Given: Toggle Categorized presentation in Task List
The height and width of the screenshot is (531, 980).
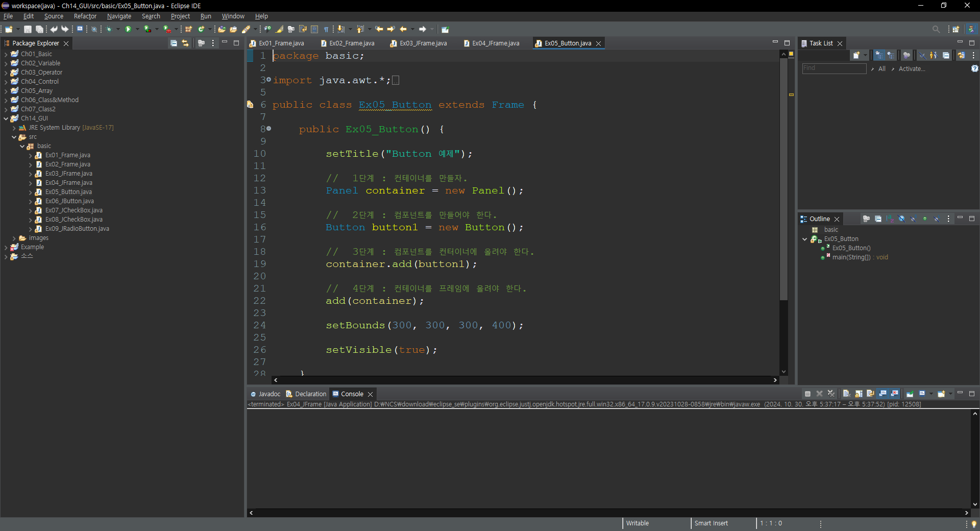Looking at the screenshot, I should point(879,55).
